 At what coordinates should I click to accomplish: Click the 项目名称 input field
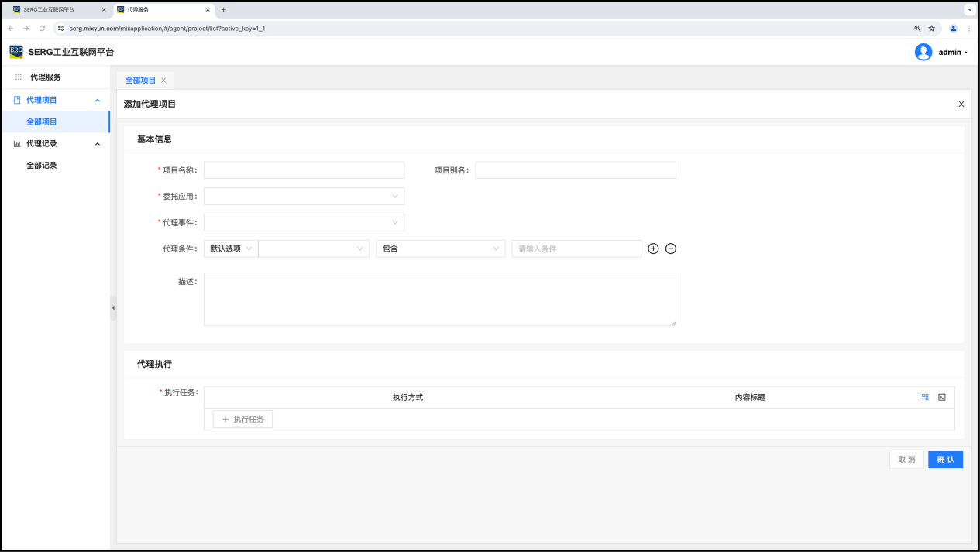(x=304, y=170)
